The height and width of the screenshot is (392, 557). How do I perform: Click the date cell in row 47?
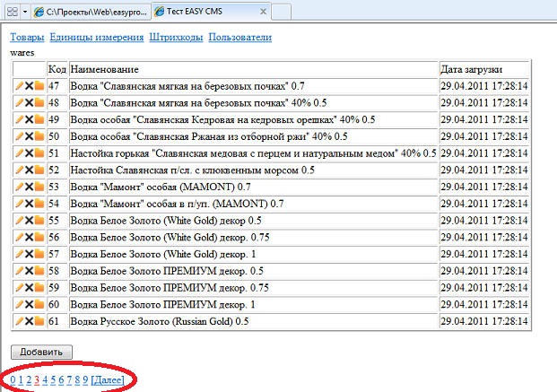(484, 85)
